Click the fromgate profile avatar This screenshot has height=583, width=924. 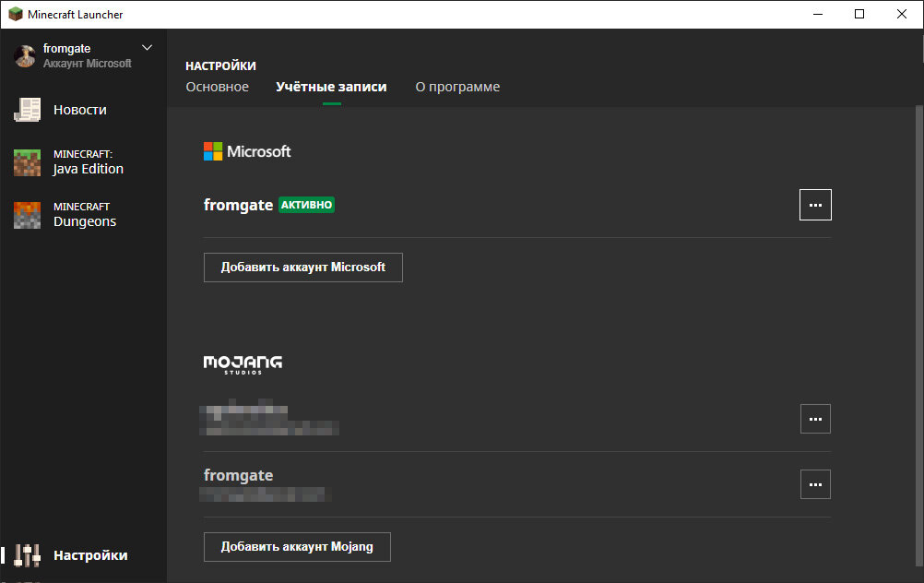25,56
